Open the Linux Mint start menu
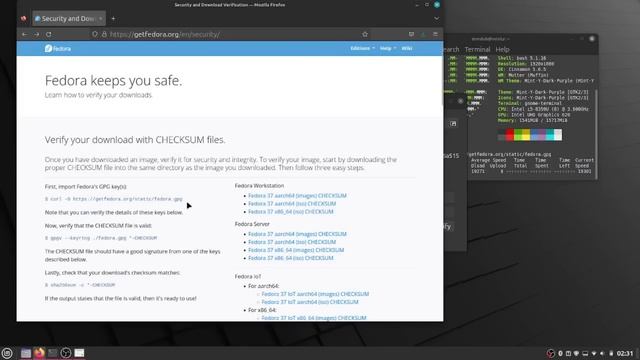The image size is (640, 360). pos(7,353)
